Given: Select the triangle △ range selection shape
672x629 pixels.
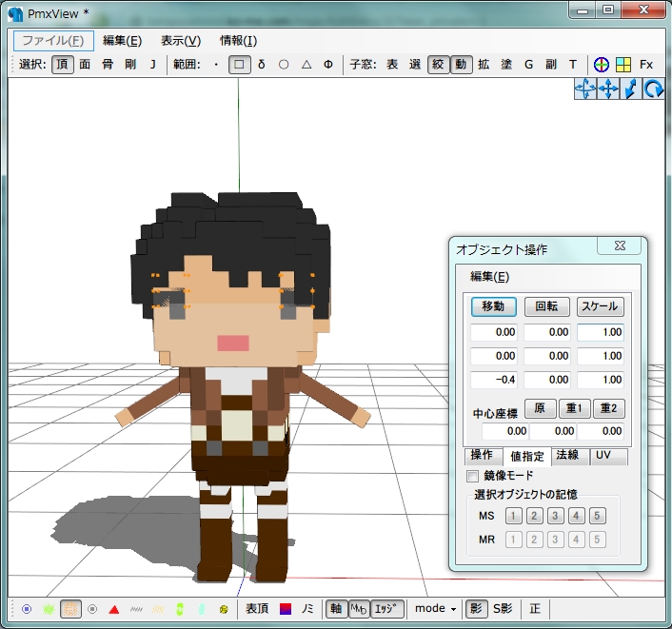Looking at the screenshot, I should pos(306,65).
